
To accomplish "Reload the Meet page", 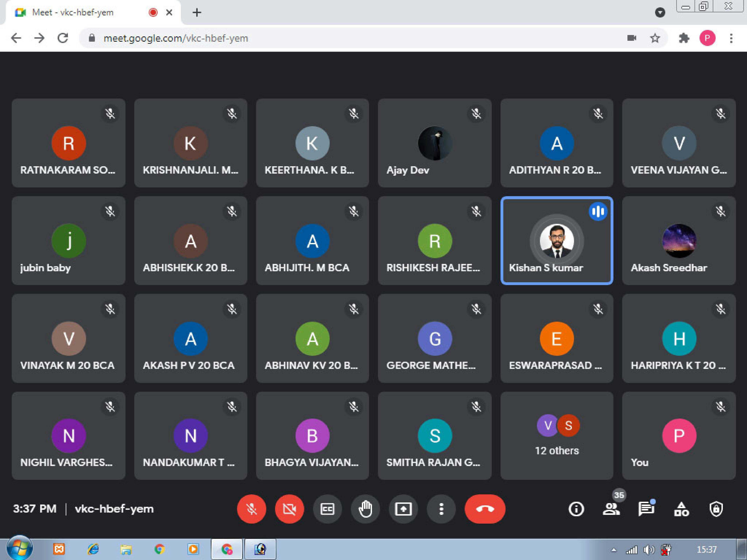I will coord(63,38).
